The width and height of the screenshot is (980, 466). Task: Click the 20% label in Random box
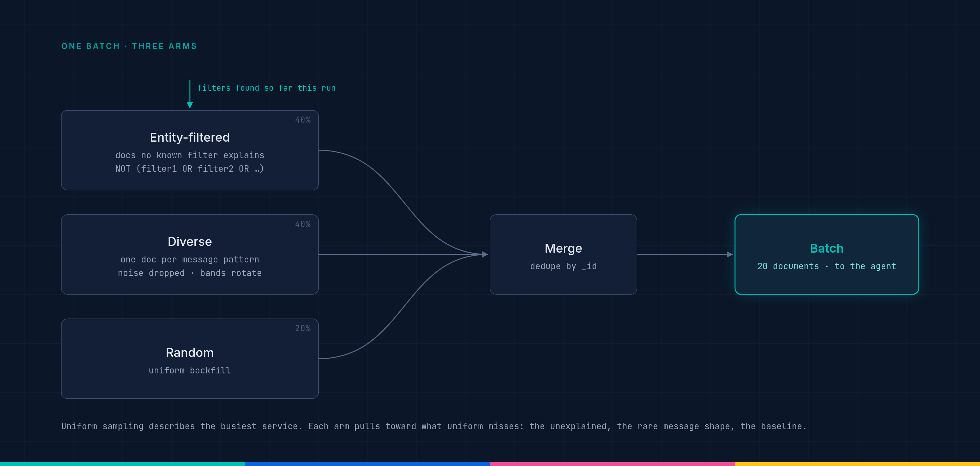coord(303,328)
